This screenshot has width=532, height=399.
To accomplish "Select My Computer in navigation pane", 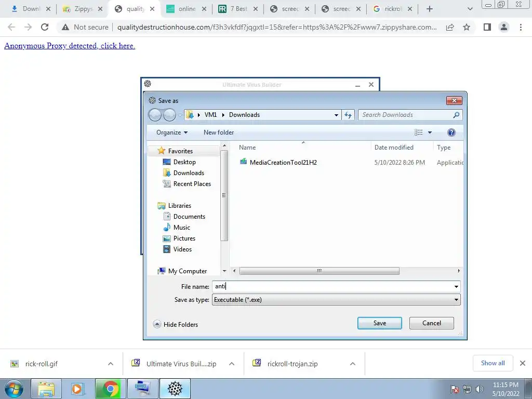I will pos(182,271).
